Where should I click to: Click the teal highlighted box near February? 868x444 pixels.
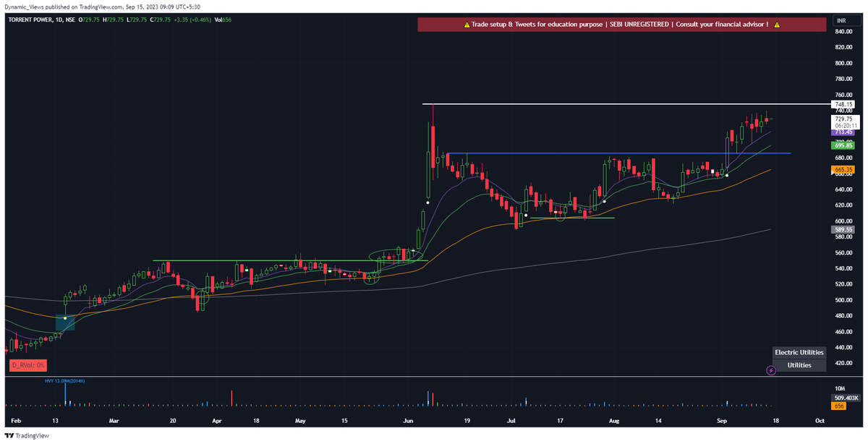pos(65,323)
